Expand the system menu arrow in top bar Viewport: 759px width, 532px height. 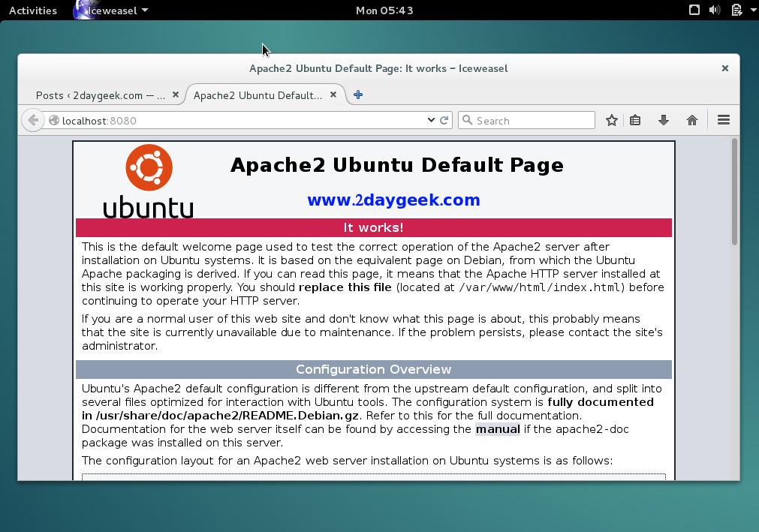coord(753,10)
